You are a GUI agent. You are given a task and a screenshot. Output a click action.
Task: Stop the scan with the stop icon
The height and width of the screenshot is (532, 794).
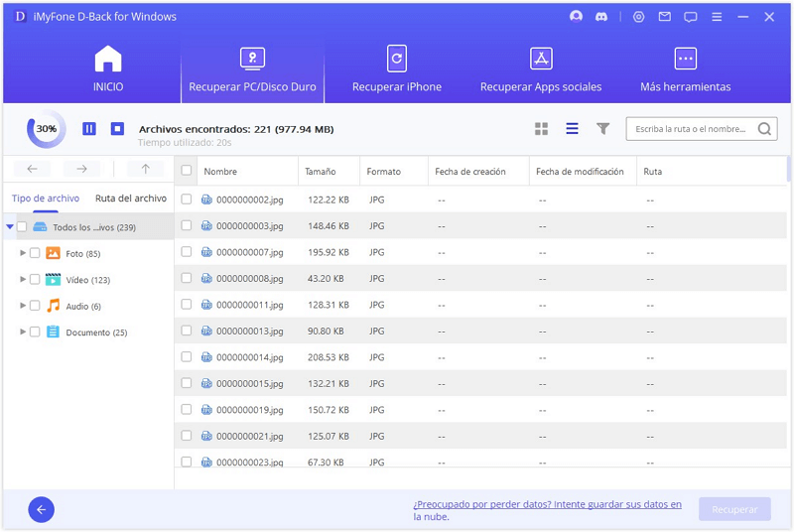pyautogui.click(x=117, y=129)
